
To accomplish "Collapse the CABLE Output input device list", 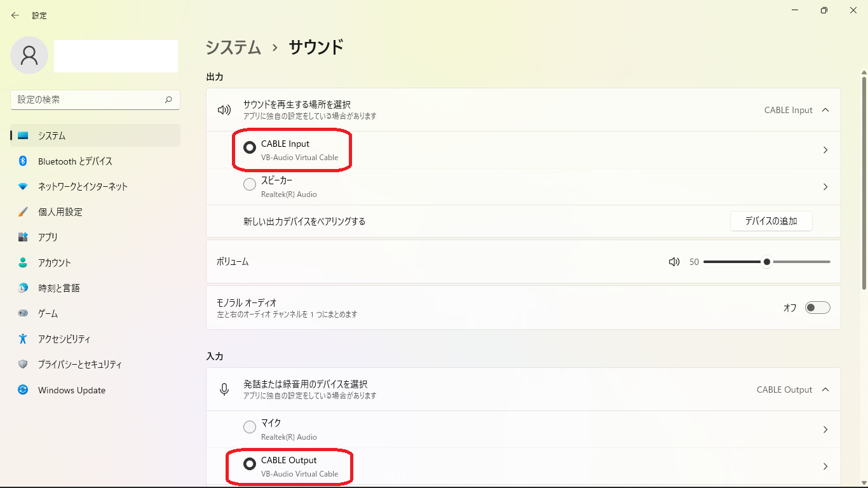I will point(825,389).
